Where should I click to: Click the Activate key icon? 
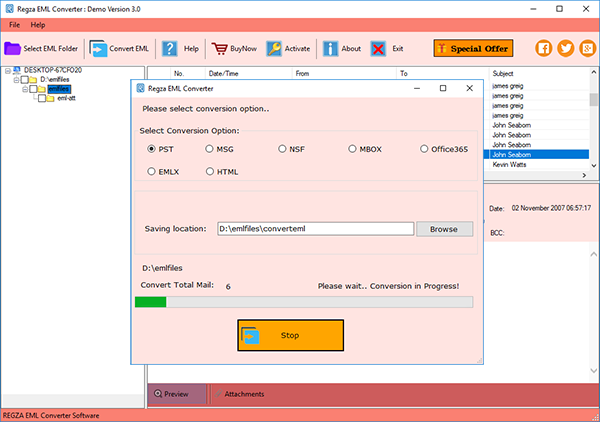pyautogui.click(x=274, y=48)
